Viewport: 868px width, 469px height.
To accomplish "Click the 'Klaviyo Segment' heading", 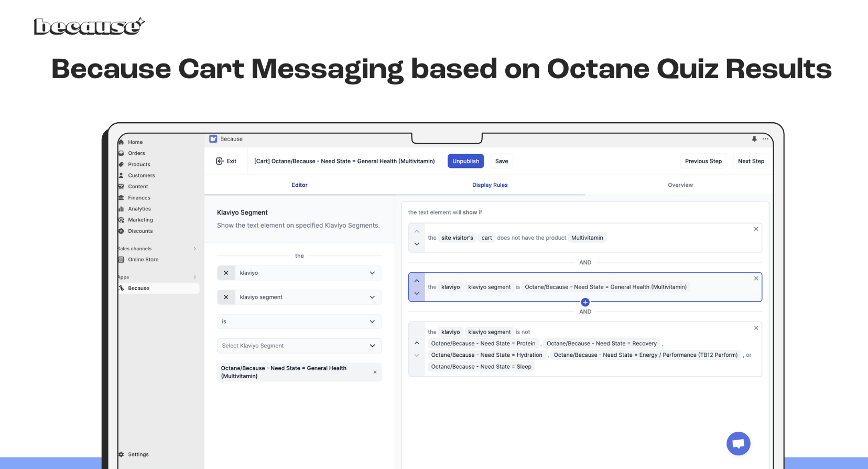I will [242, 212].
